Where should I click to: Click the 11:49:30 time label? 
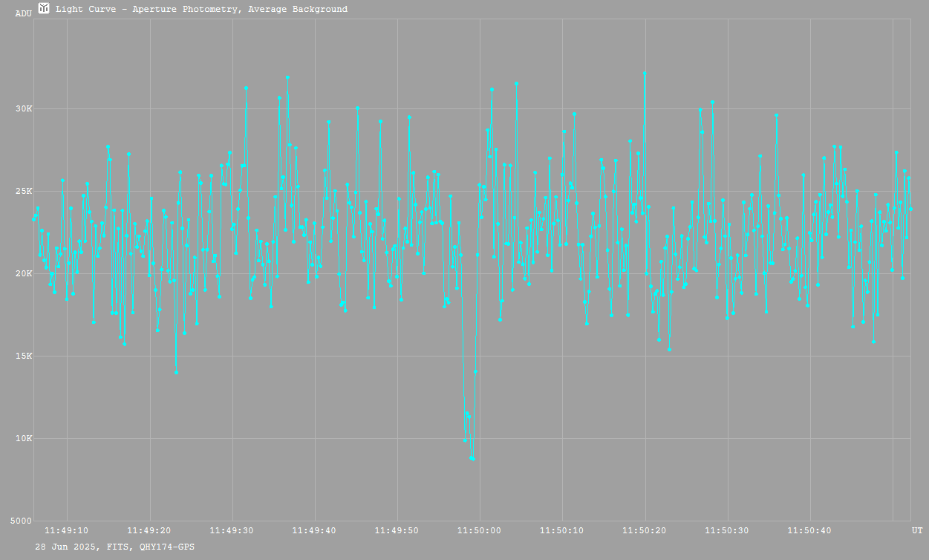click(x=232, y=530)
